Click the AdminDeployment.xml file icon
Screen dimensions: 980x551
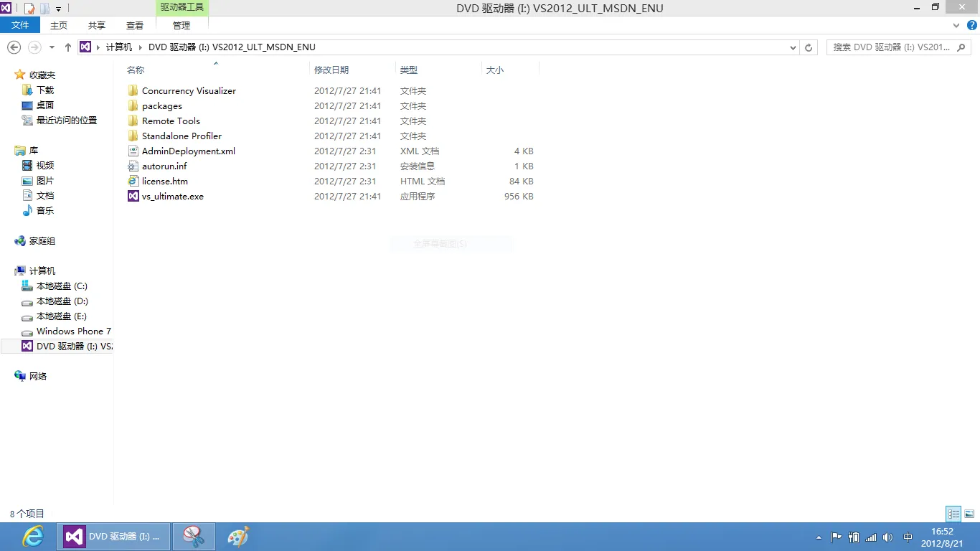coord(133,151)
